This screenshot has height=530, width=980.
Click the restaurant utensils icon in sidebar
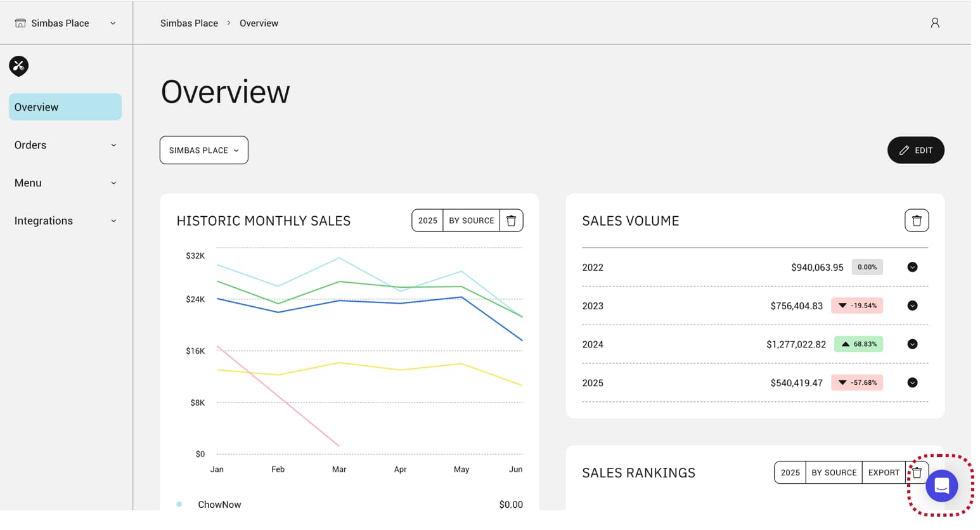pos(18,66)
